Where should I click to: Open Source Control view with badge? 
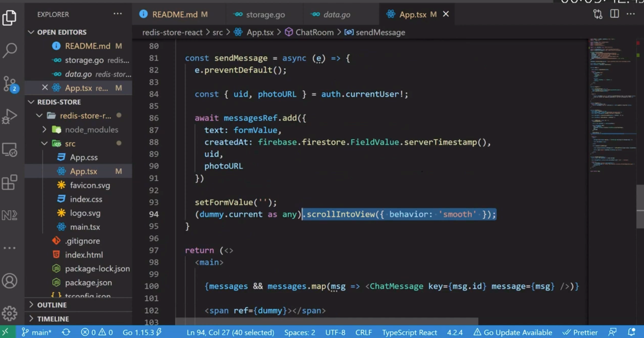pos(10,84)
